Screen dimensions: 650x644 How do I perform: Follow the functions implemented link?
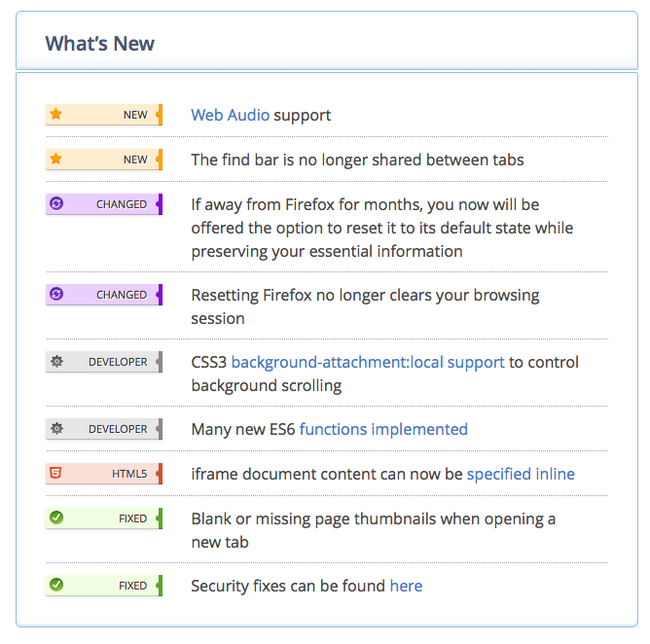[x=383, y=429]
